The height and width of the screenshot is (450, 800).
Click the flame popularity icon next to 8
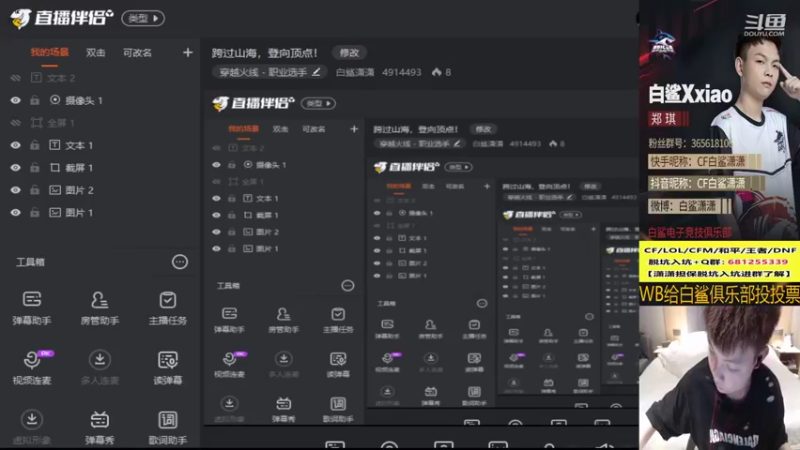(x=437, y=72)
